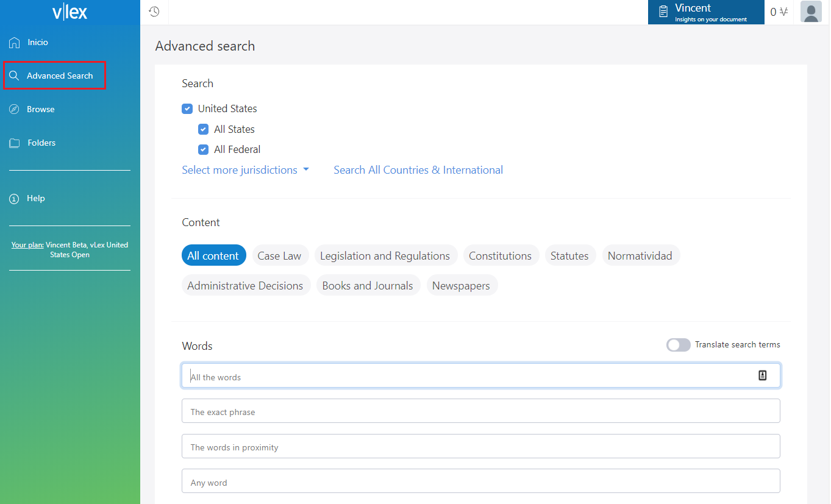Click the vLex logo
Viewport: 831px width, 504px height.
click(70, 12)
